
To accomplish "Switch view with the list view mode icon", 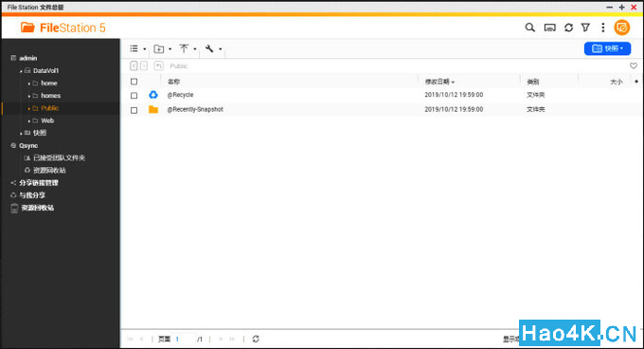I will coord(134,48).
